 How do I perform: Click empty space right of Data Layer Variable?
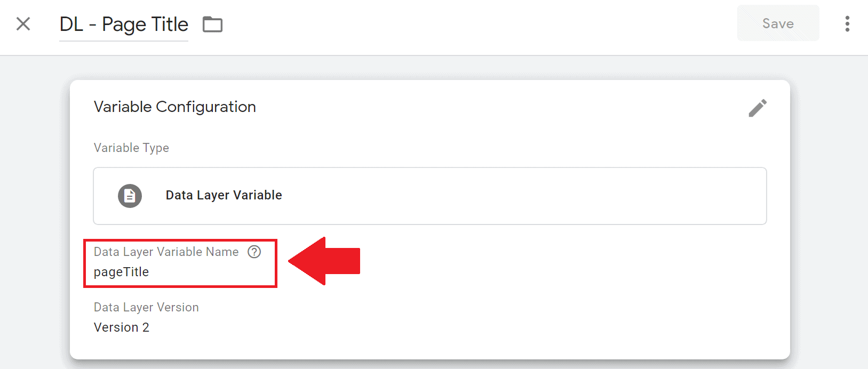(x=523, y=196)
